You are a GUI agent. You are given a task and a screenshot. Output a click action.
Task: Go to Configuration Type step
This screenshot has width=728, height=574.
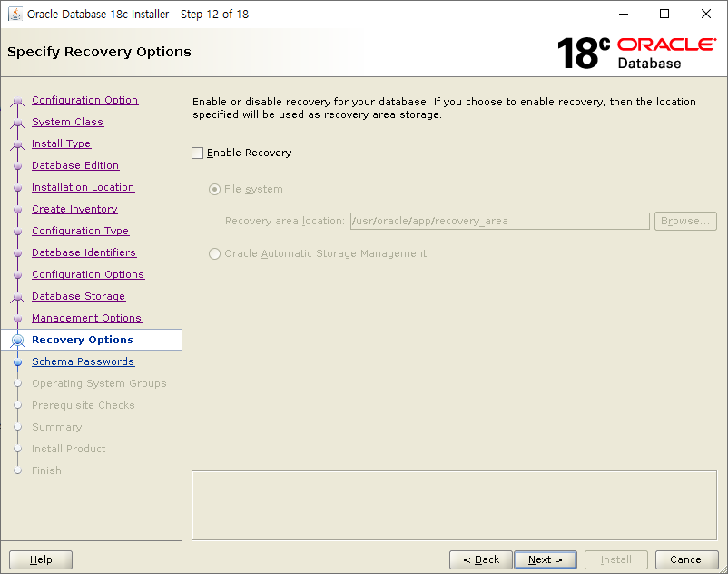[x=80, y=232]
